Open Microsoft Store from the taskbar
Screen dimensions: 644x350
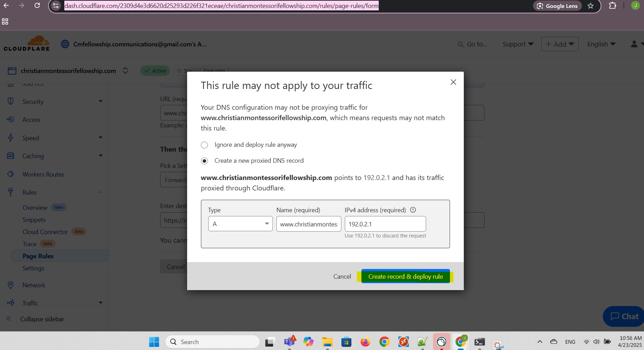click(x=346, y=342)
